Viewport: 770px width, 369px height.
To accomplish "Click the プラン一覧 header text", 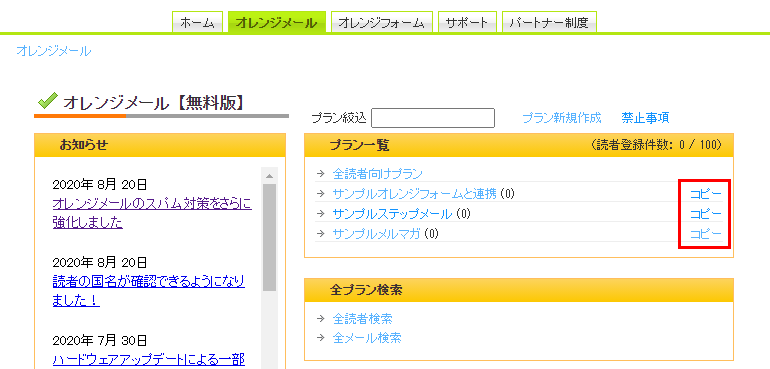I will [359, 145].
